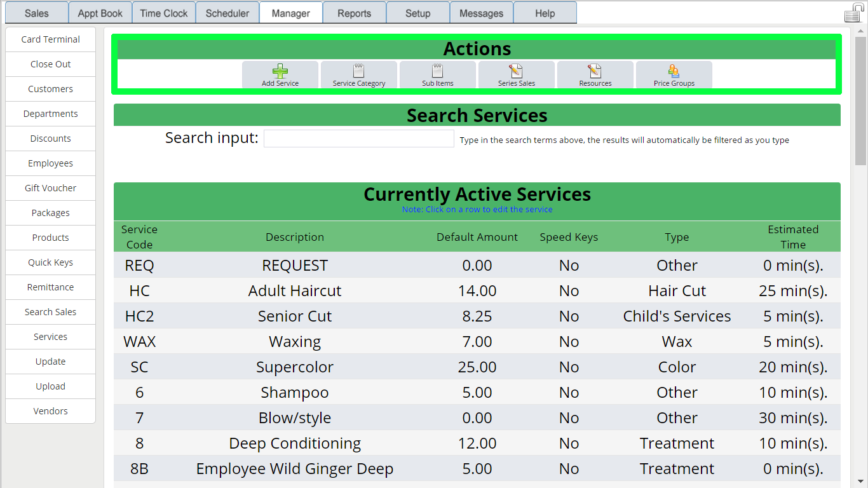Click the scrollbar up arrow
This screenshot has height=488, width=868.
click(x=861, y=30)
